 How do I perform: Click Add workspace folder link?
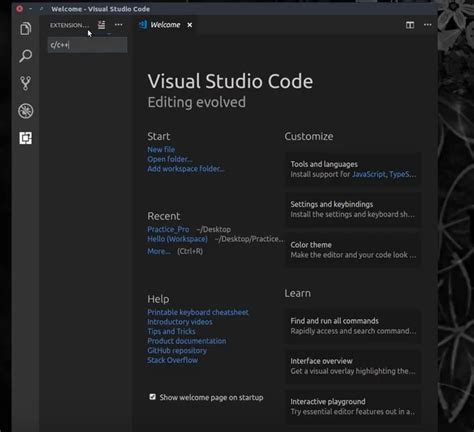(186, 169)
